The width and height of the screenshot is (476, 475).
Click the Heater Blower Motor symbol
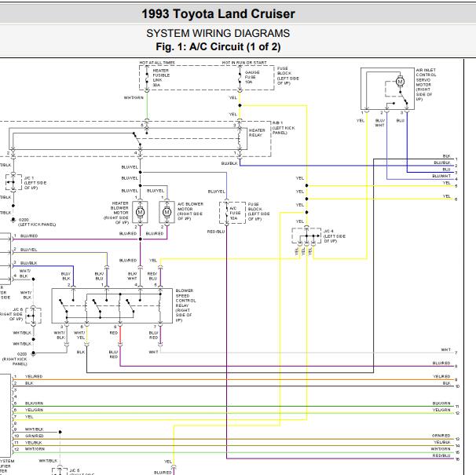[141, 212]
